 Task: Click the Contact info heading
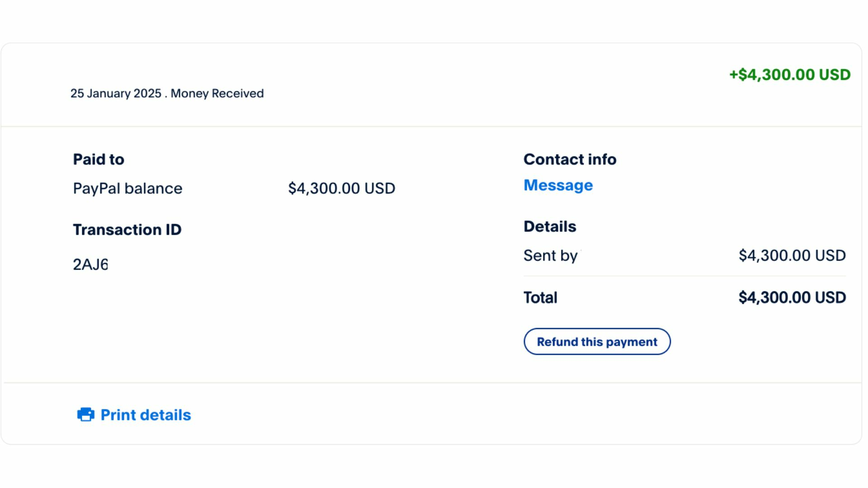click(x=570, y=160)
